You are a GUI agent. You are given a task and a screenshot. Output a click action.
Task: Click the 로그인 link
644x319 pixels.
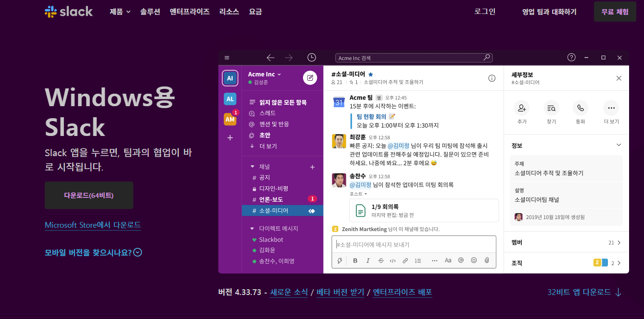pos(485,12)
